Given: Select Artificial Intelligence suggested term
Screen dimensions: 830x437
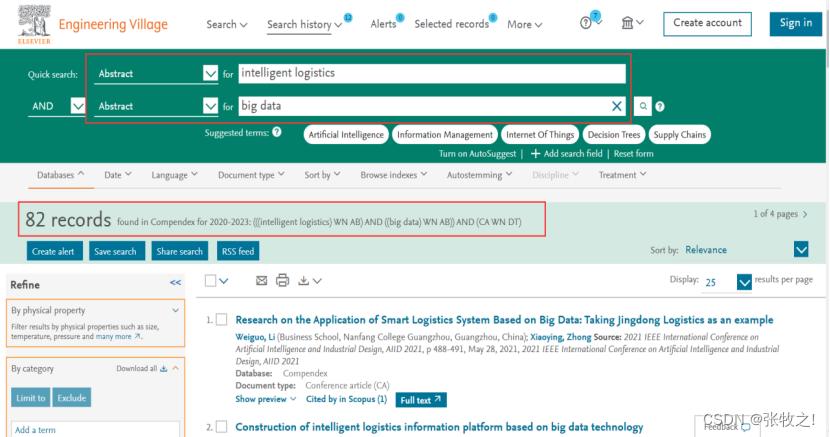Looking at the screenshot, I should coord(346,135).
